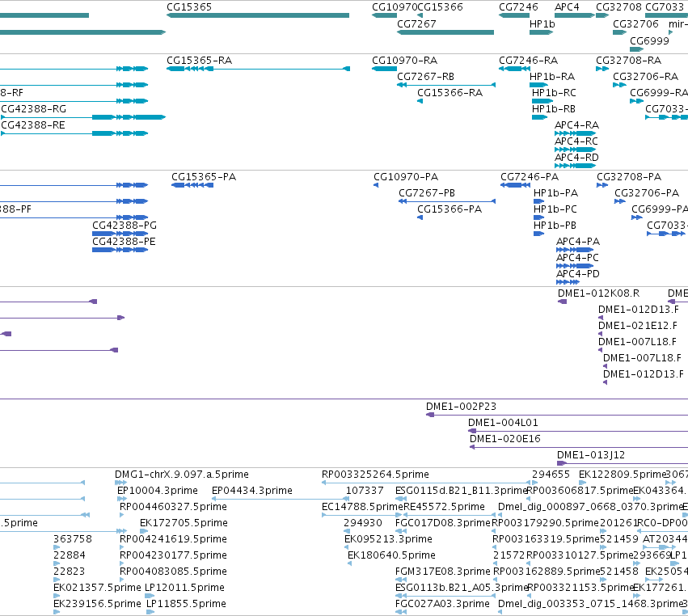
Task: Click the CG15365 gene label
Action: tap(189, 7)
